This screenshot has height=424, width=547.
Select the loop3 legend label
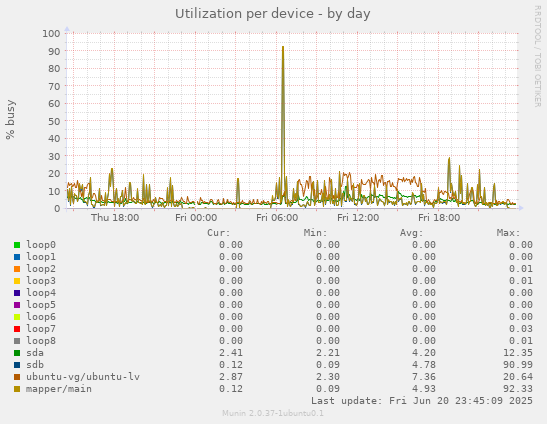(41, 281)
